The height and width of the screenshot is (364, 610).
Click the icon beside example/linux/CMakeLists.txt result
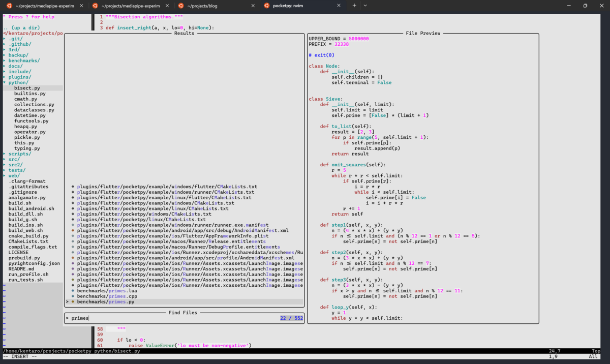point(73,208)
